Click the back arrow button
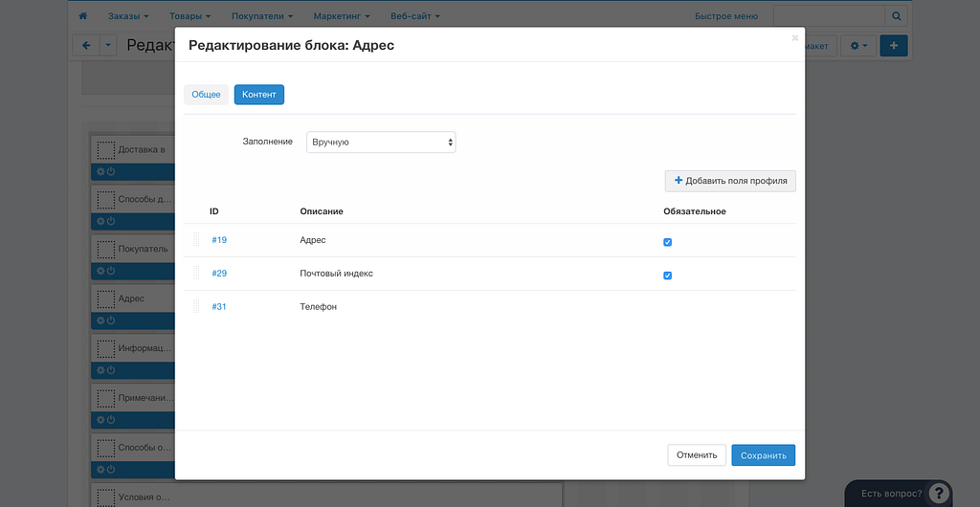Viewport: 980px width, 507px height. [x=86, y=45]
